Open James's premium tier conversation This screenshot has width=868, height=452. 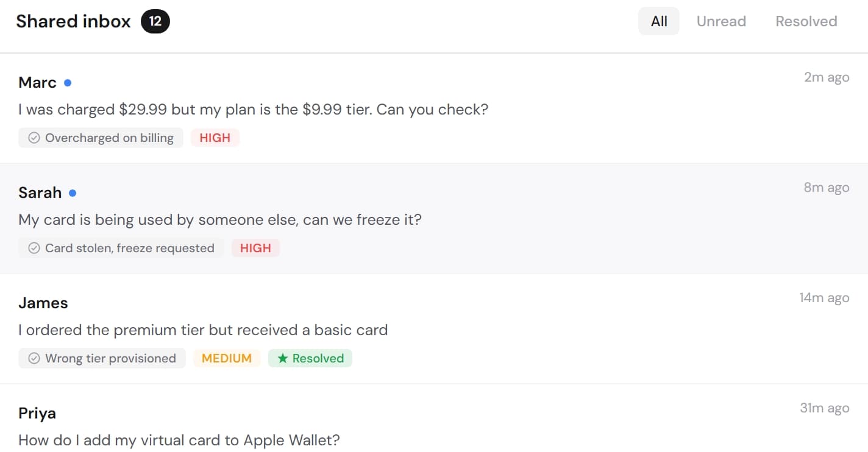pyautogui.click(x=203, y=330)
